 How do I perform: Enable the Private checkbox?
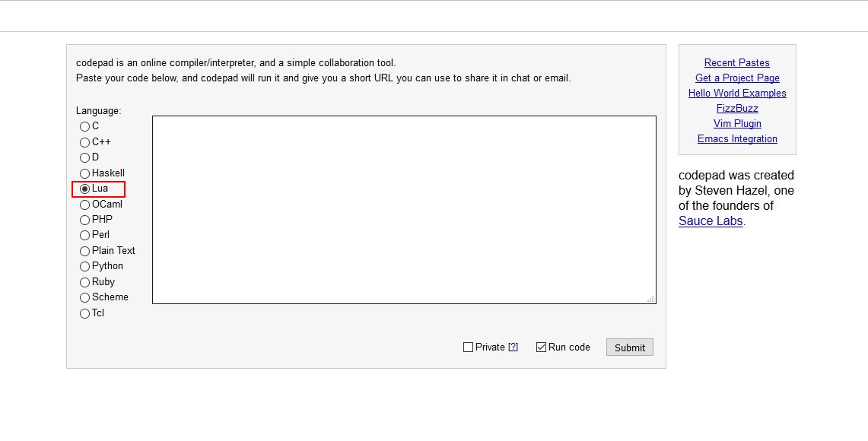pos(468,347)
